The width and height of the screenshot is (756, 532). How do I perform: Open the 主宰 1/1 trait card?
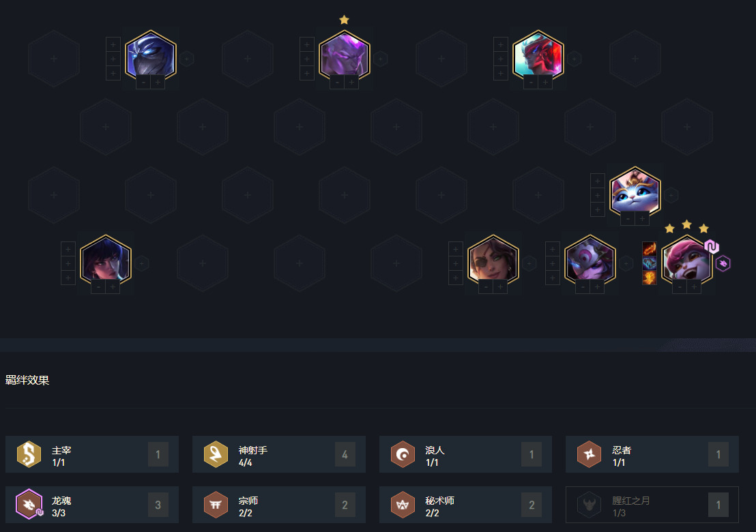click(92, 454)
